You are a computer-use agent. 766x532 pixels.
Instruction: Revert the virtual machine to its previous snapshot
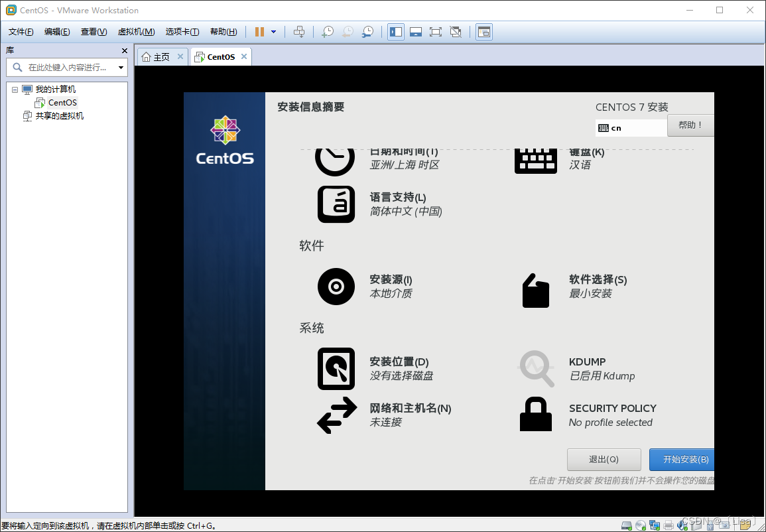tap(348, 32)
